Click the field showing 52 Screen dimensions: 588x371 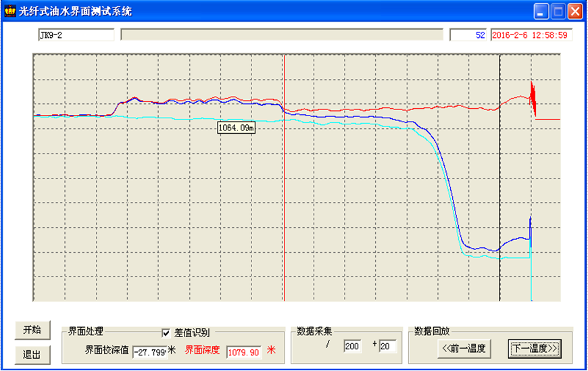468,34
